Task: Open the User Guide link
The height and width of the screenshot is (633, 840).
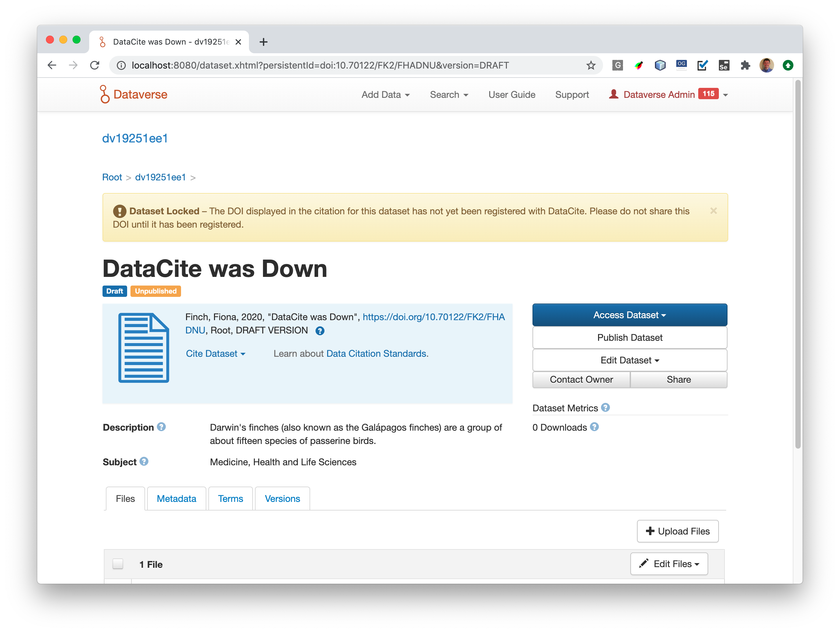Action: coord(512,95)
